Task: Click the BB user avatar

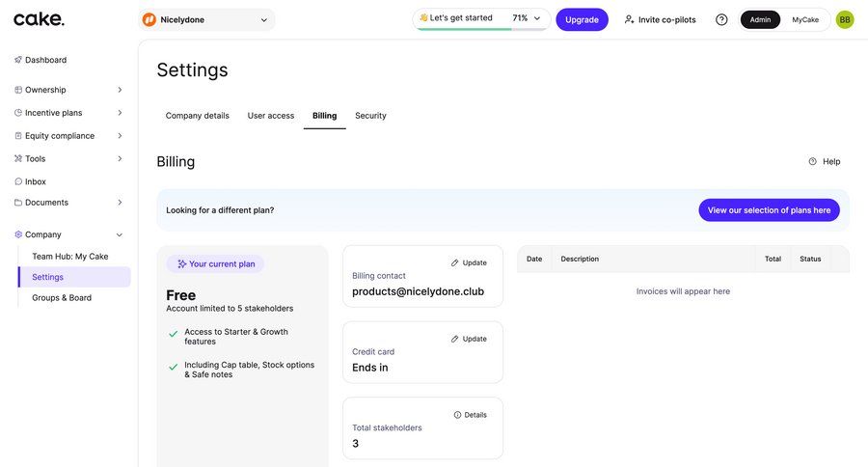Action: pos(845,19)
